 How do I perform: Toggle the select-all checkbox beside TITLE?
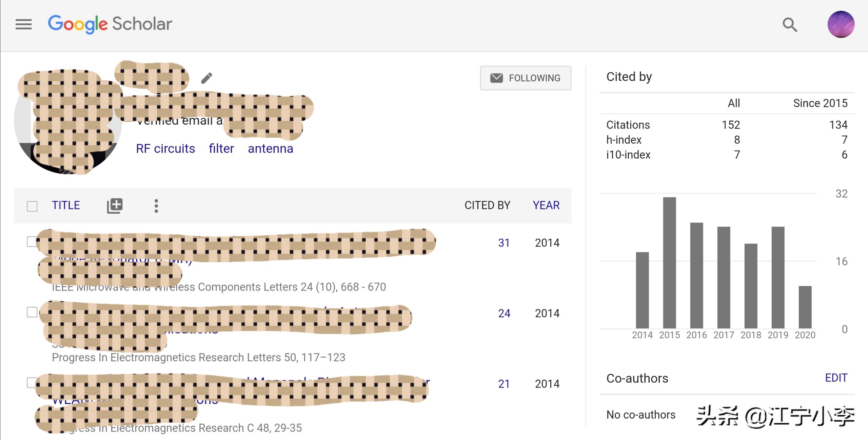[32, 206]
